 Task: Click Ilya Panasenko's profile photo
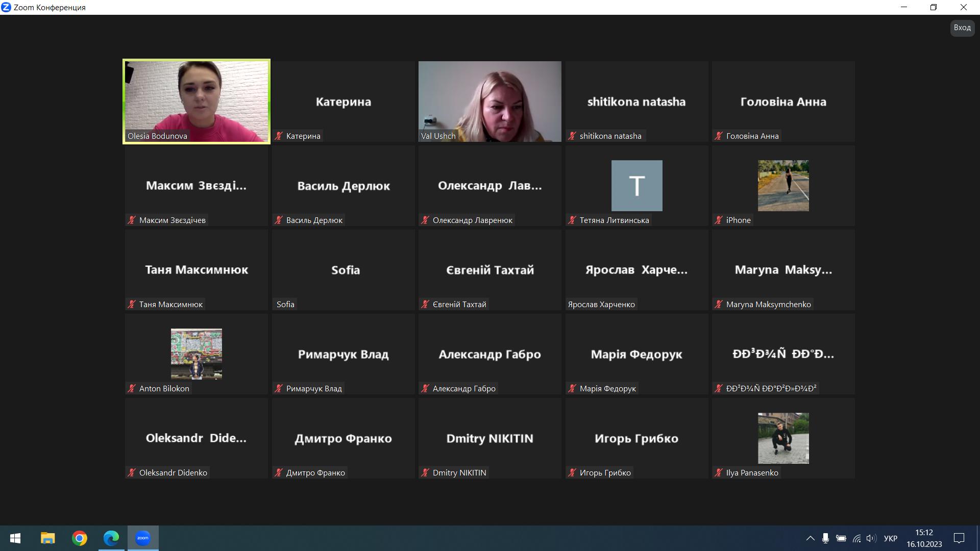pos(783,438)
